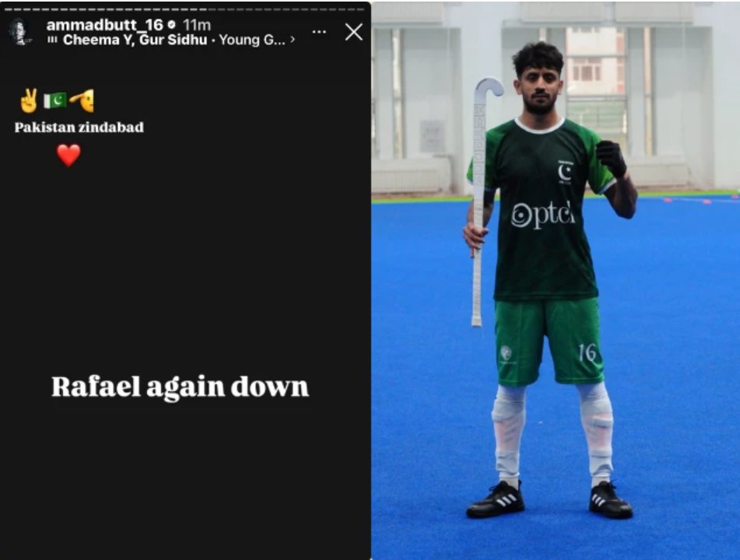740x560 pixels.
Task: Click the 11m story timestamp
Action: 197,25
